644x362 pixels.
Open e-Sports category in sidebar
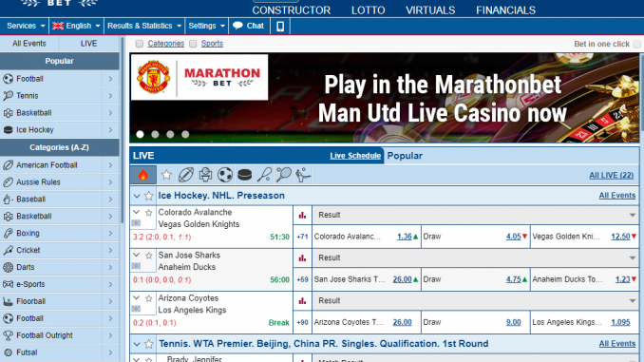60,284
